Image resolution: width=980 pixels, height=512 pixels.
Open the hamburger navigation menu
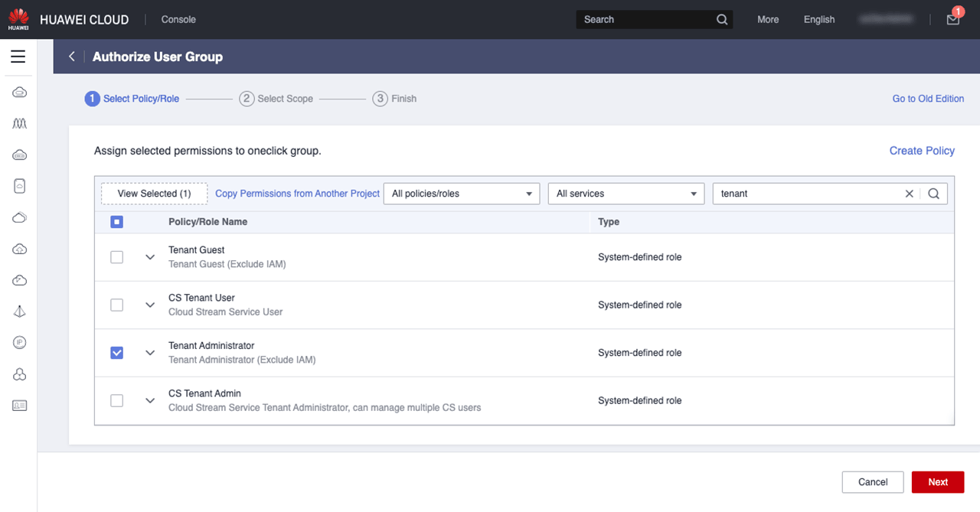point(18,57)
